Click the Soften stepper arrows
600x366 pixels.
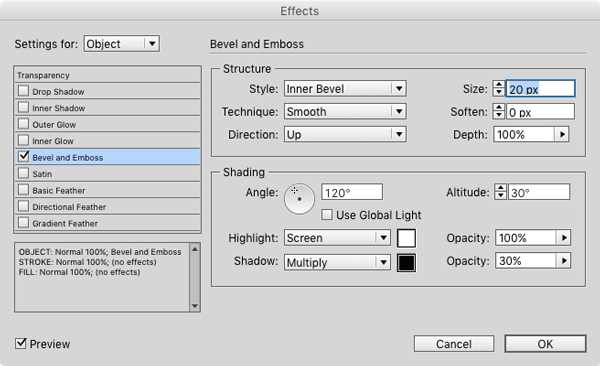pos(499,111)
